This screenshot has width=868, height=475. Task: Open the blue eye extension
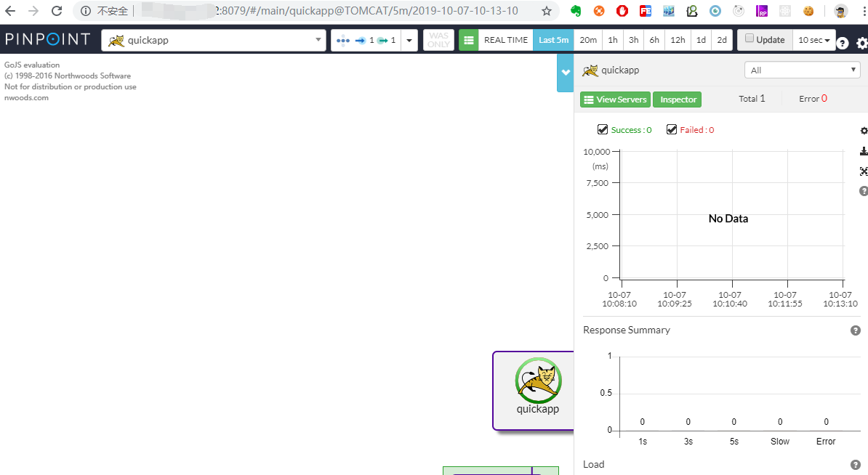point(715,10)
